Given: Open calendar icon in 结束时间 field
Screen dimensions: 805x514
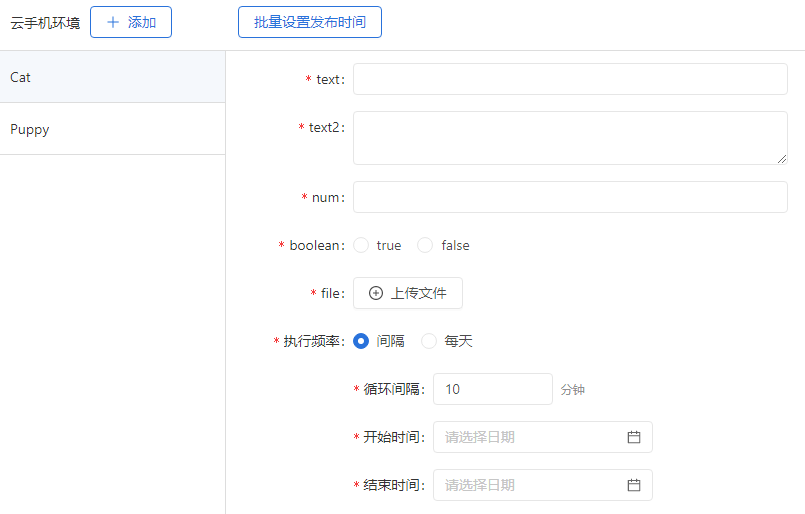Looking at the screenshot, I should coord(633,485).
